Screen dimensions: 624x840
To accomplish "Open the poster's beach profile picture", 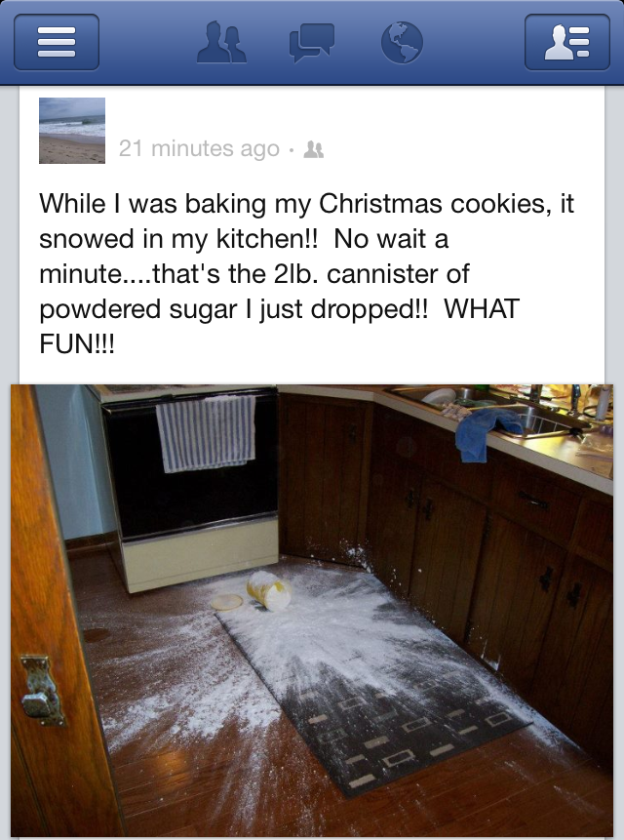I will point(72,130).
